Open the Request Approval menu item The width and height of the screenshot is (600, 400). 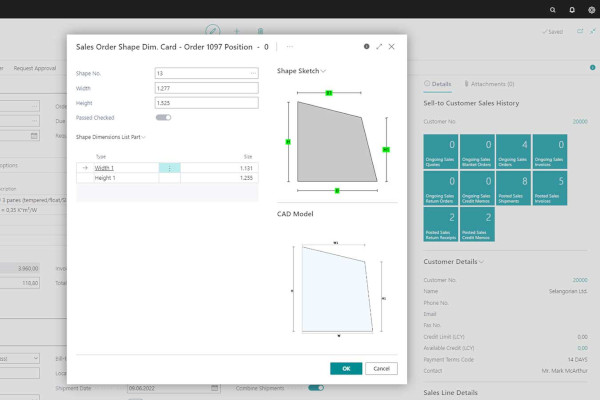(x=35, y=68)
